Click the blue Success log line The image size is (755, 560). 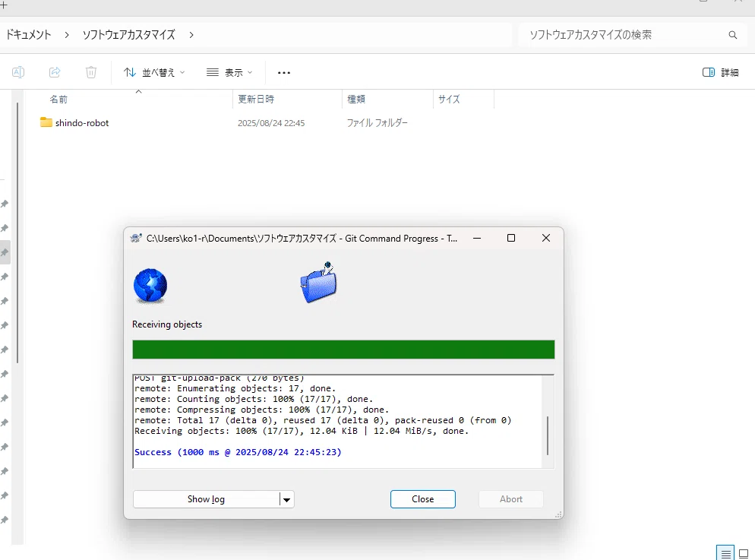pyautogui.click(x=238, y=452)
